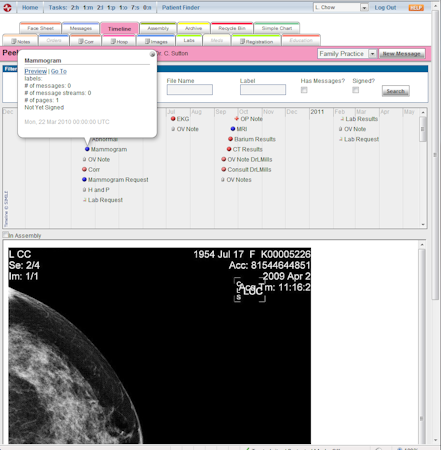This screenshot has height=450, width=441.
Task: Select the blue MRI timeline marker
Action: (233, 129)
